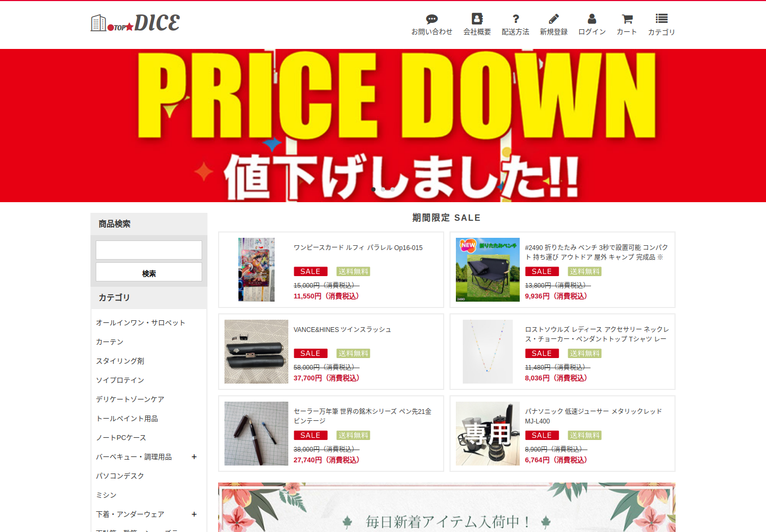Open the ノートPCケース category
766x532 pixels.
click(x=121, y=438)
